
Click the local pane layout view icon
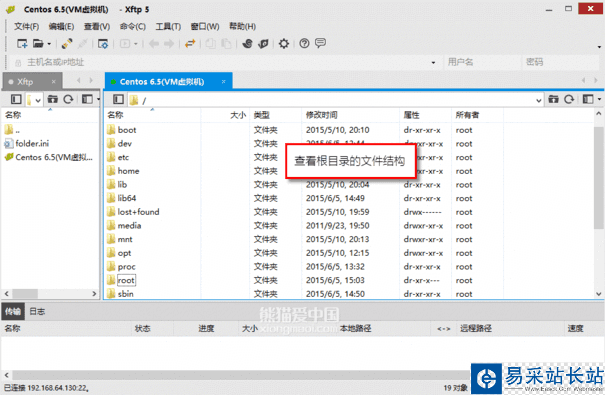coord(87,100)
